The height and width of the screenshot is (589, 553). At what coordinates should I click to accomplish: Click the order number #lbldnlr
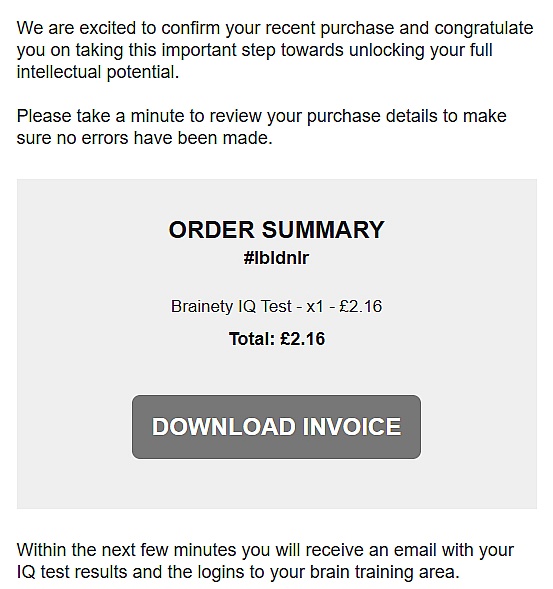coord(276,258)
